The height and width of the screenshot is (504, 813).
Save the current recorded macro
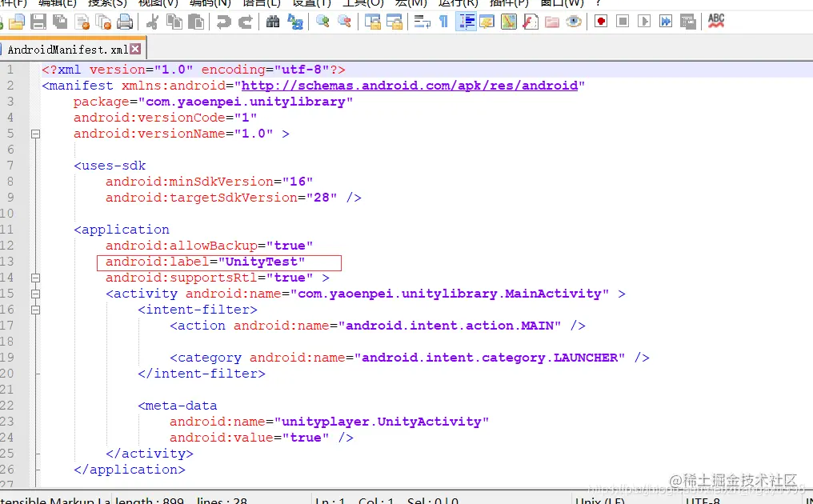coord(687,22)
